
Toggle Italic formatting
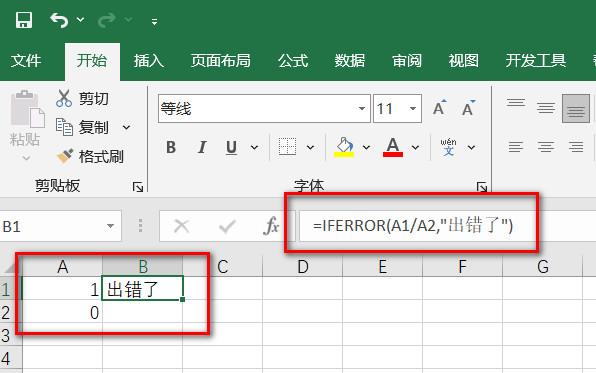point(202,147)
